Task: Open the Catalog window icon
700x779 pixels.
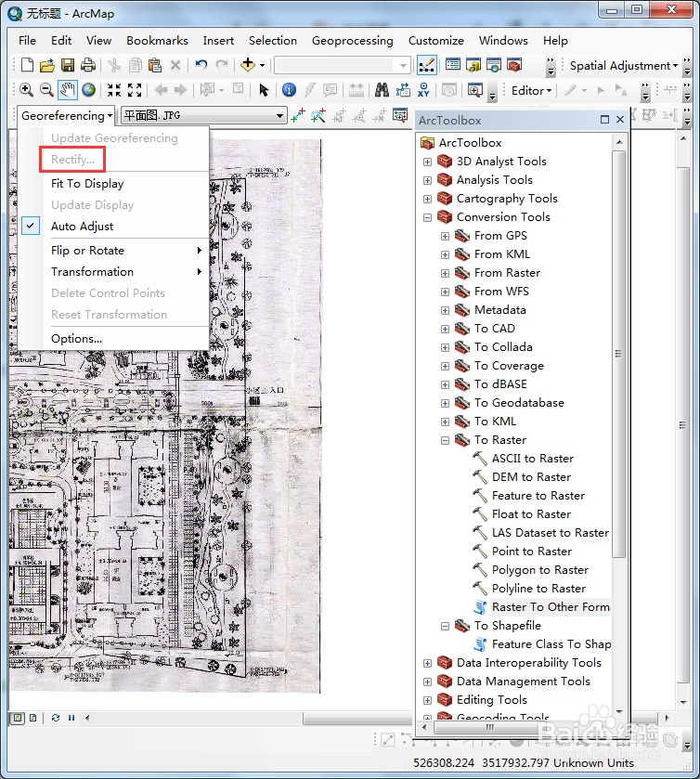Action: (x=473, y=65)
